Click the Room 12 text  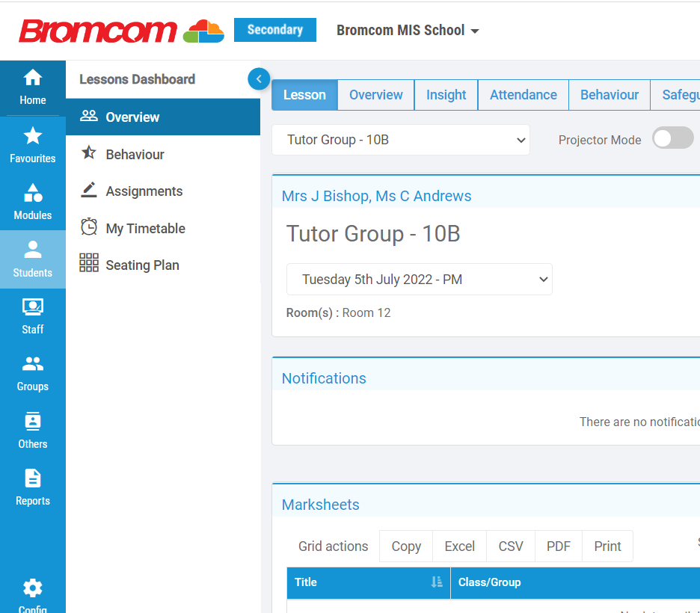click(366, 312)
